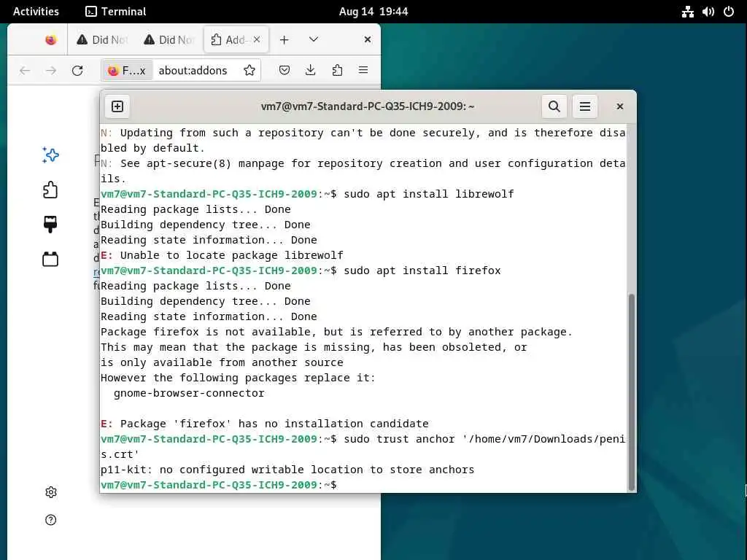The image size is (747, 560).
Task: Click 'sudo apt install librewolf' command text
Action: pos(429,194)
